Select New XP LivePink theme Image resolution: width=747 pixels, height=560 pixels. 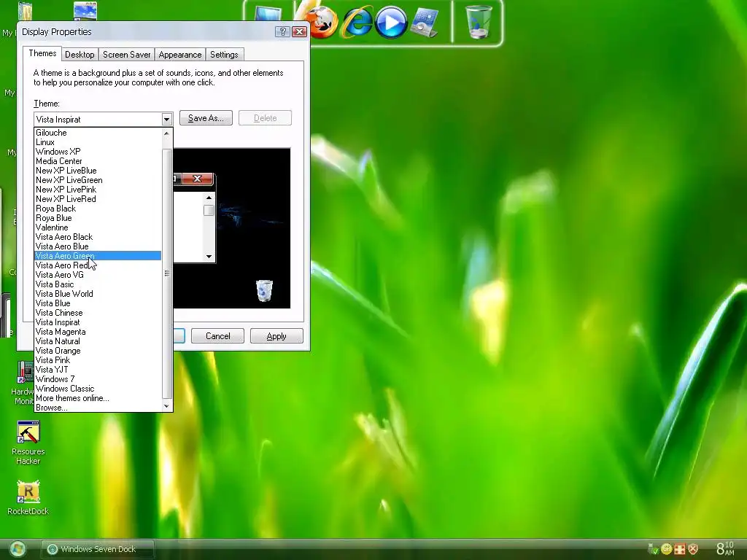click(x=98, y=190)
